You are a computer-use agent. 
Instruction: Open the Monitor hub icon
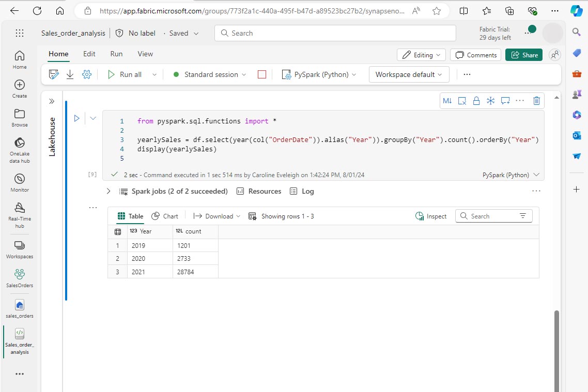tap(20, 182)
